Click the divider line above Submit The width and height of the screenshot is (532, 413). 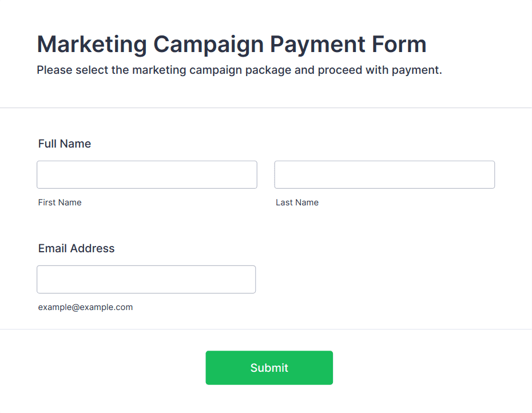pos(266,329)
